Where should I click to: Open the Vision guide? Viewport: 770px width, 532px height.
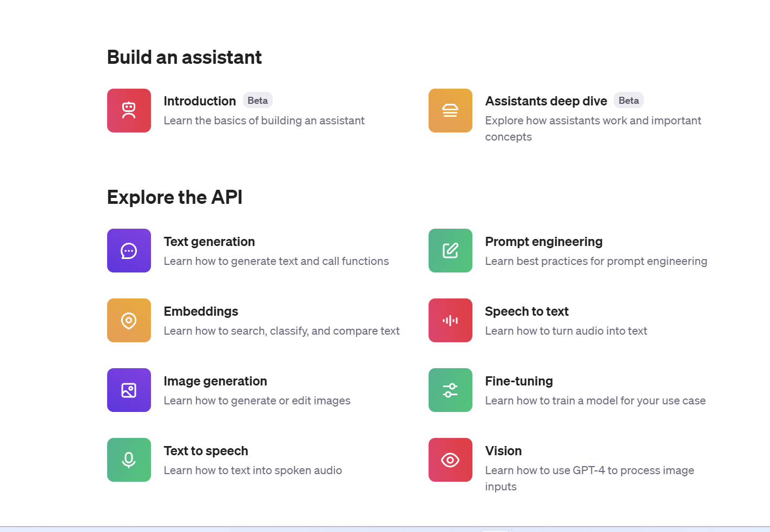tap(503, 451)
